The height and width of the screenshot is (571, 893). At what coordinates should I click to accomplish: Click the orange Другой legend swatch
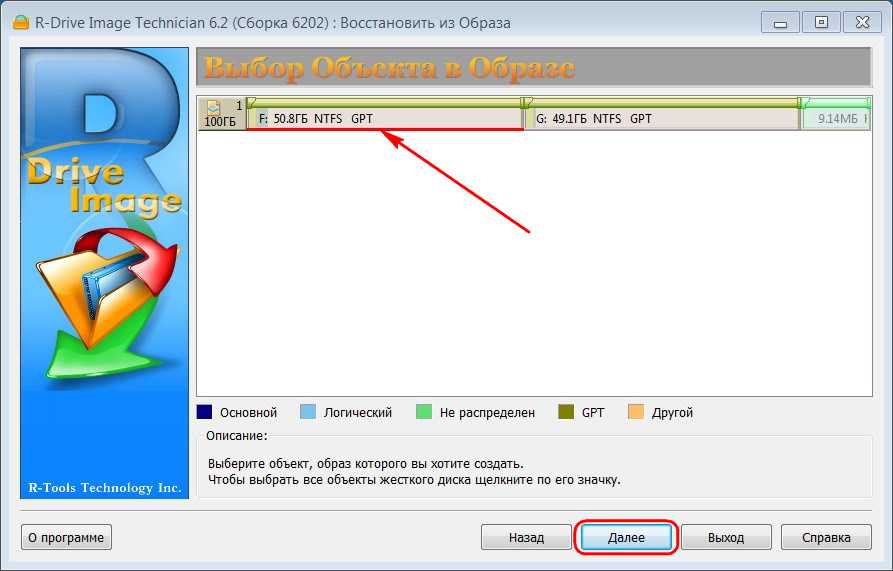point(636,412)
